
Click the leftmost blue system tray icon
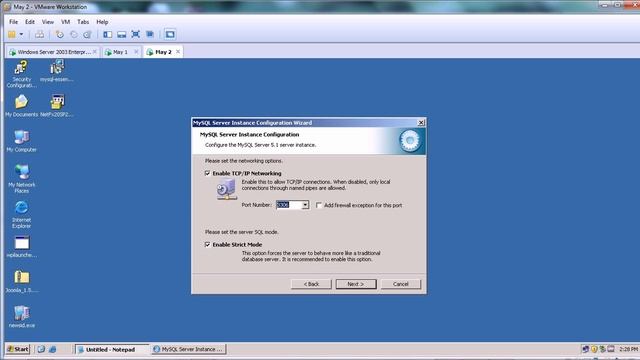585,349
